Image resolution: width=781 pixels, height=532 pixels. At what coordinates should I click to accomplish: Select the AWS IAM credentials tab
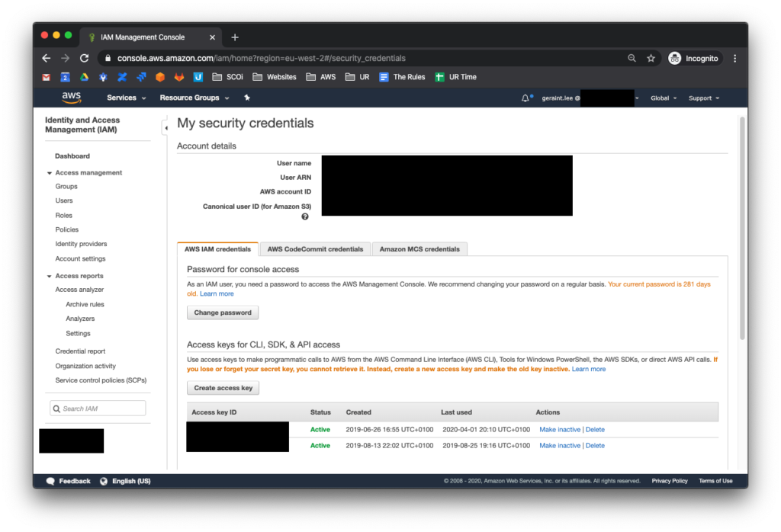tap(217, 248)
